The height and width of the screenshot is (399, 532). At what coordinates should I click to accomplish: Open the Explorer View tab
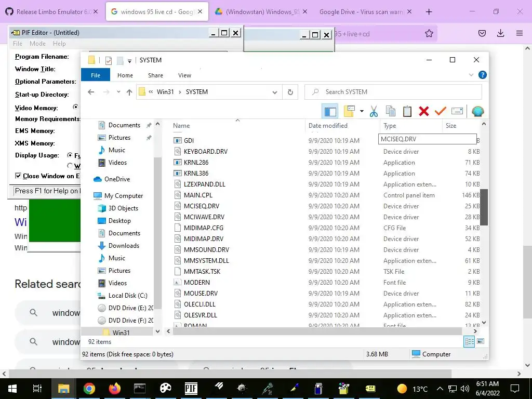(184, 75)
